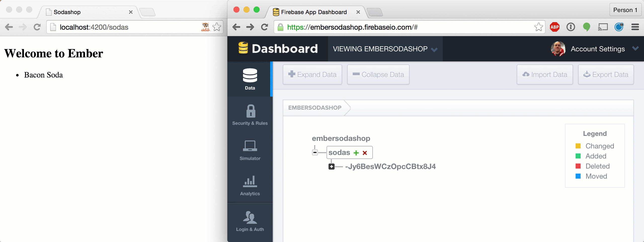The height and width of the screenshot is (242, 644).
Task: Open the Simulator section
Action: pyautogui.click(x=250, y=150)
